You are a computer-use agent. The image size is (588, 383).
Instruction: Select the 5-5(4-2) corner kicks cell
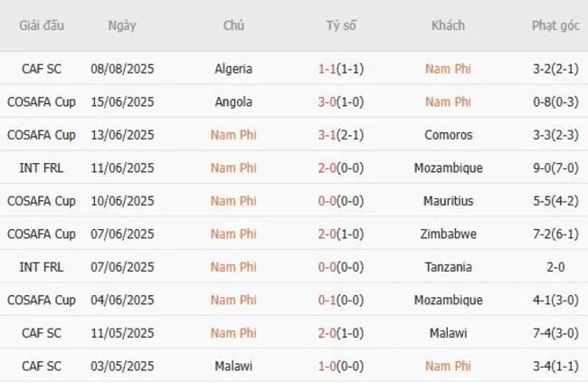(556, 201)
